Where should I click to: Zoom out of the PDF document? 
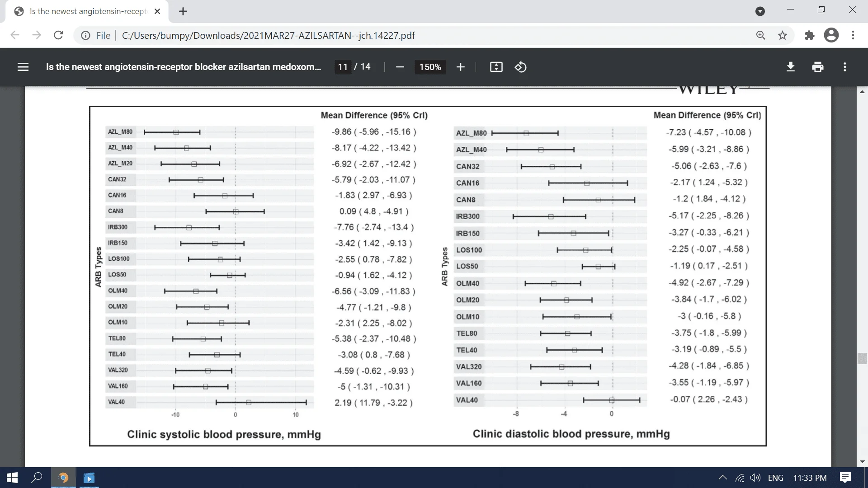400,67
